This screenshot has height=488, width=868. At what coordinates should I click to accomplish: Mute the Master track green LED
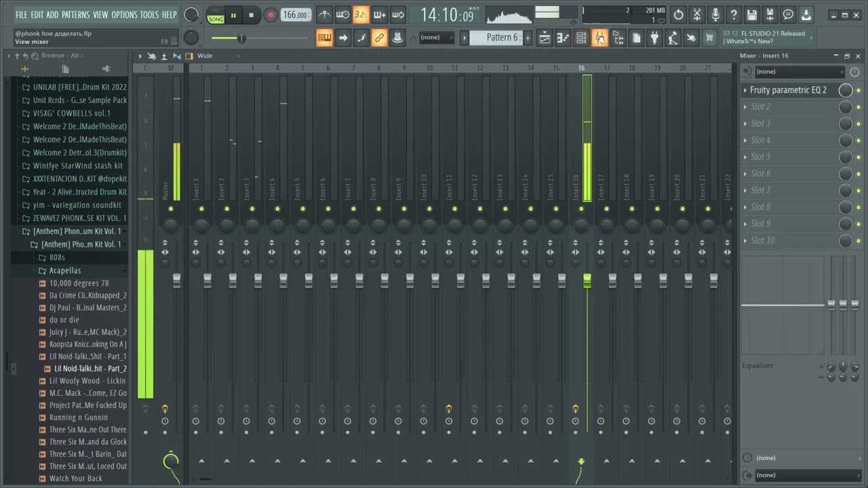pos(171,209)
